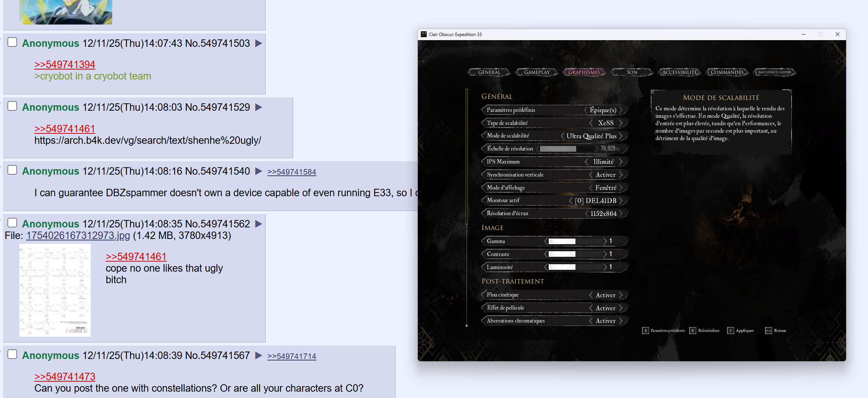Open post menu arrow for No.549741540

click(x=259, y=171)
